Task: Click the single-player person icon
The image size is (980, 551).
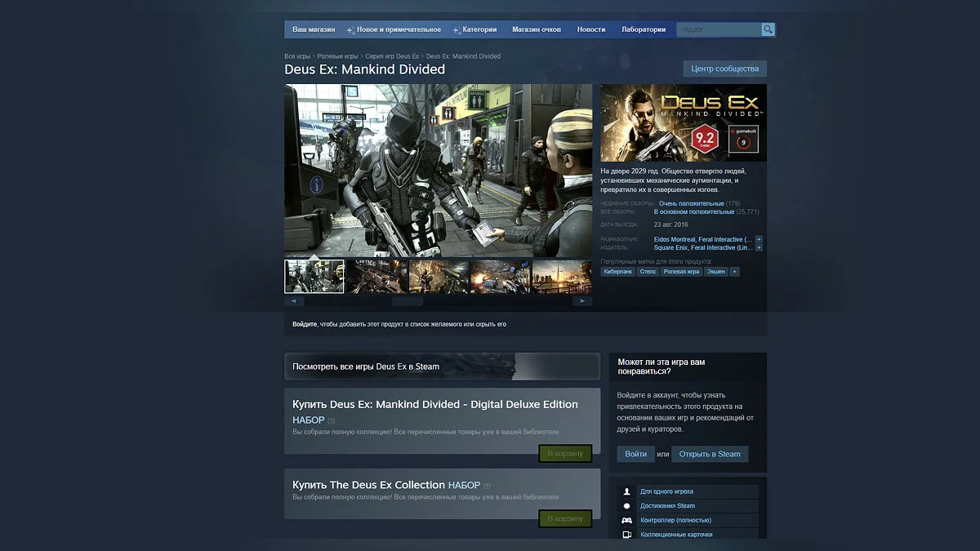Action: coord(626,491)
